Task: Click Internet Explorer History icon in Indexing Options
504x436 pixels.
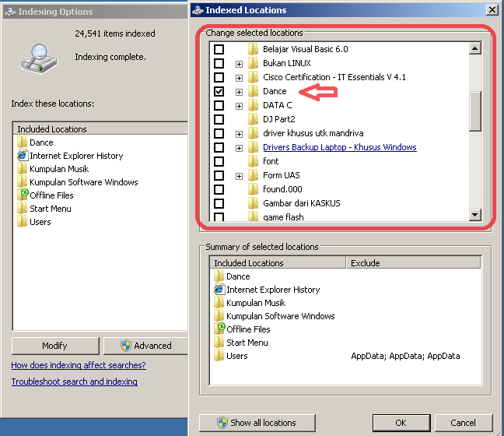Action: point(23,155)
